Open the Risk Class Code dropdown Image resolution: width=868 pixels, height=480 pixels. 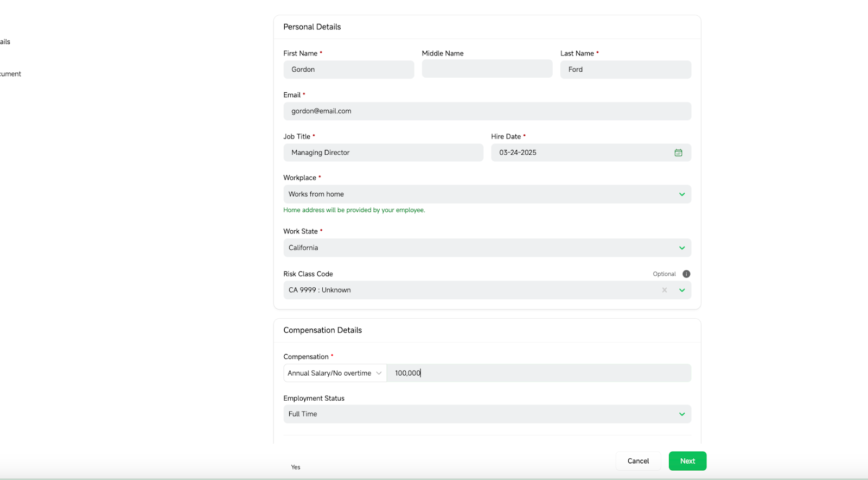[682, 290]
